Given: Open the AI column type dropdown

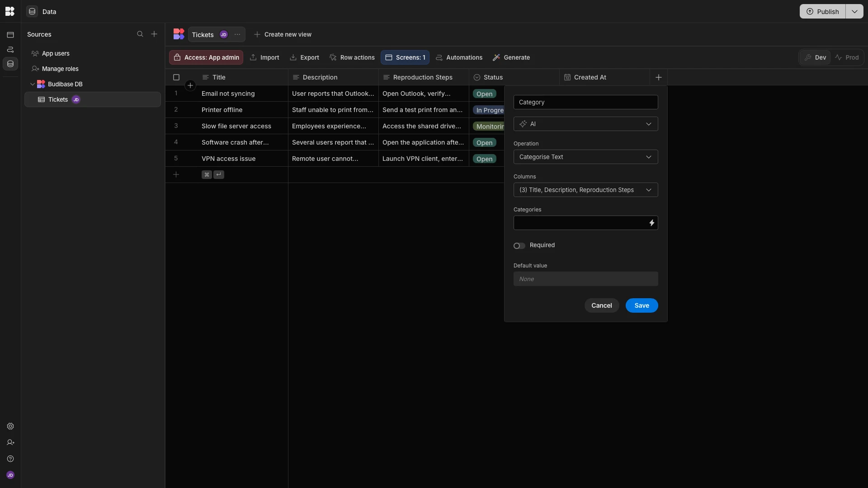Looking at the screenshot, I should (x=585, y=124).
